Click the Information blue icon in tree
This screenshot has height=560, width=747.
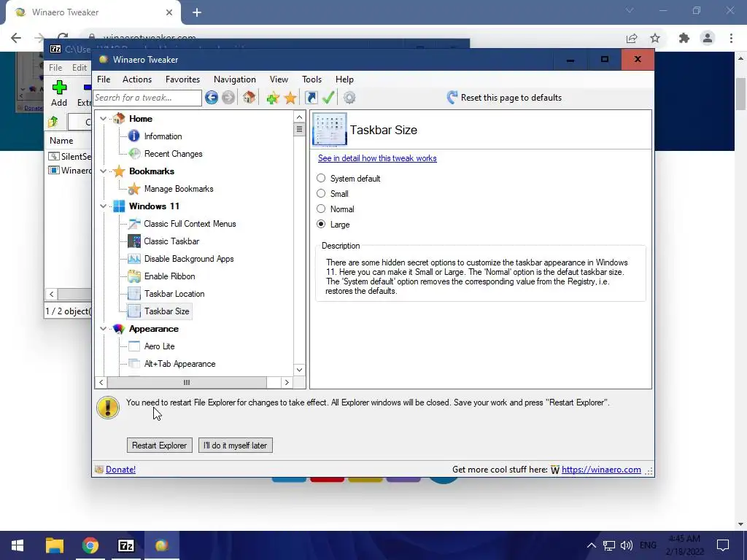[x=134, y=136]
